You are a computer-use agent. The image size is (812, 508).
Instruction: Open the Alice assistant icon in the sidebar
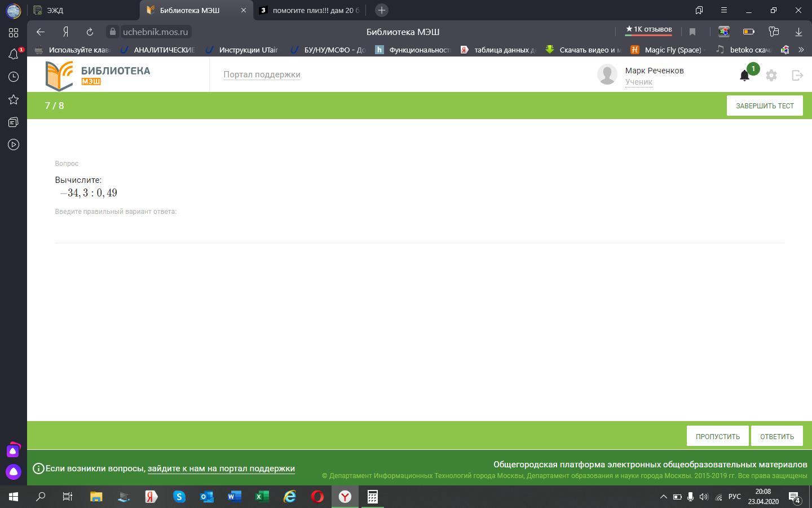point(14,471)
